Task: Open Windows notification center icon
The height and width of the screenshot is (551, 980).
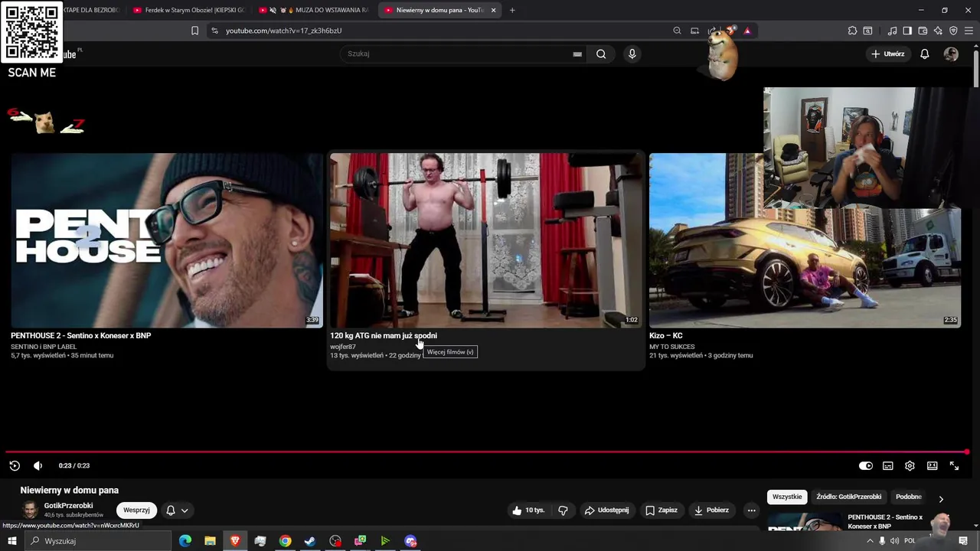Action: 963,541
